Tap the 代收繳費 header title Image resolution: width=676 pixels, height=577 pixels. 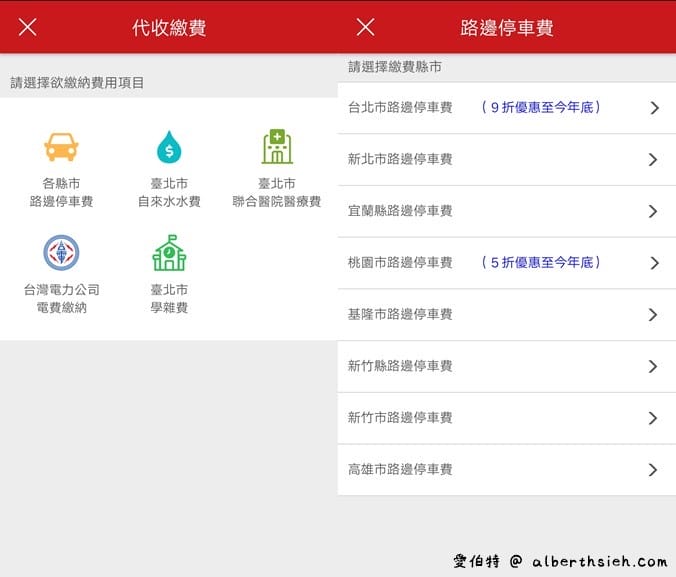pos(169,28)
